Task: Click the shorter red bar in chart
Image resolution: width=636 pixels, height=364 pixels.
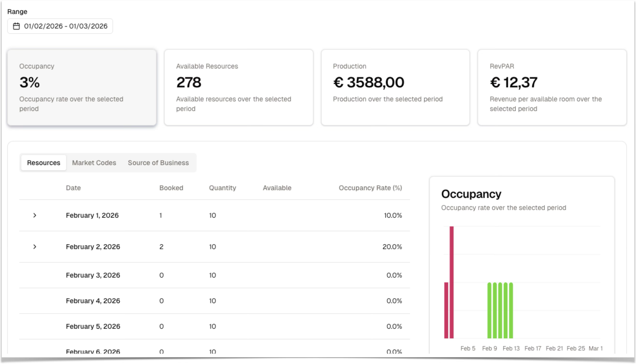Action: [446, 311]
